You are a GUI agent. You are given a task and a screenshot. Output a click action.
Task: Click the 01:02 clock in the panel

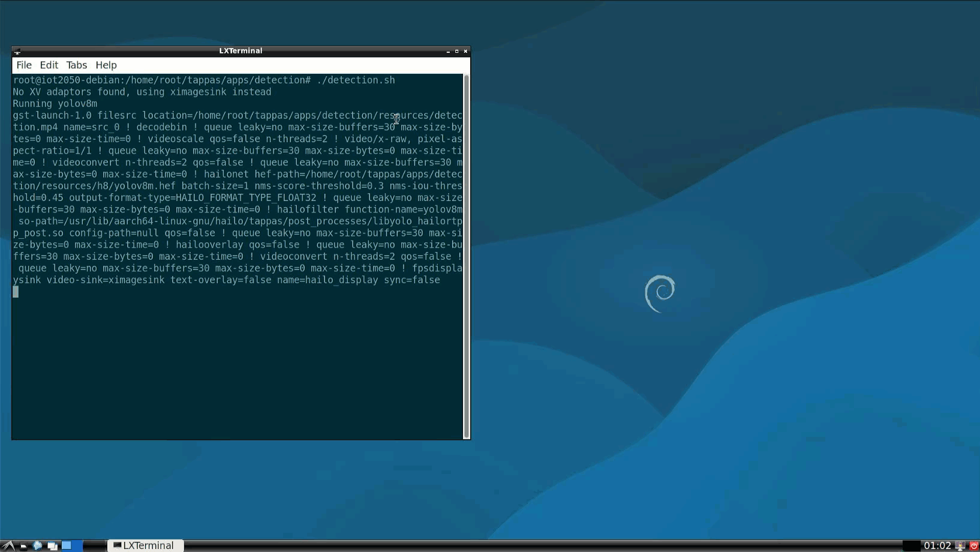coord(937,545)
